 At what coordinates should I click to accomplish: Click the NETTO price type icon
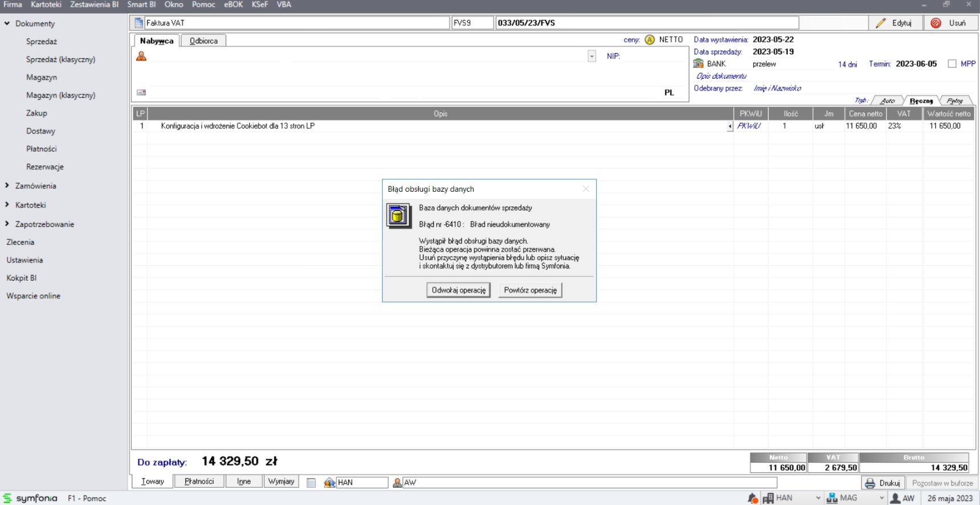point(649,40)
